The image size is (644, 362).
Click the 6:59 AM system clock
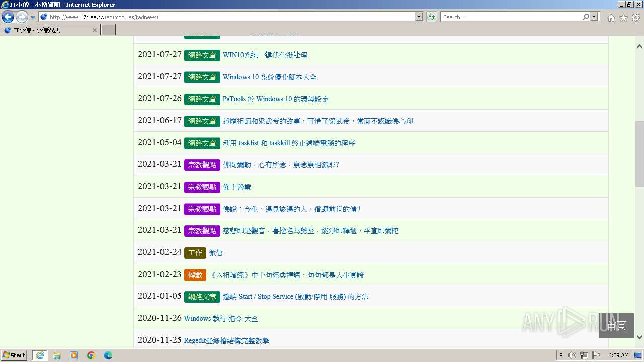(x=618, y=355)
